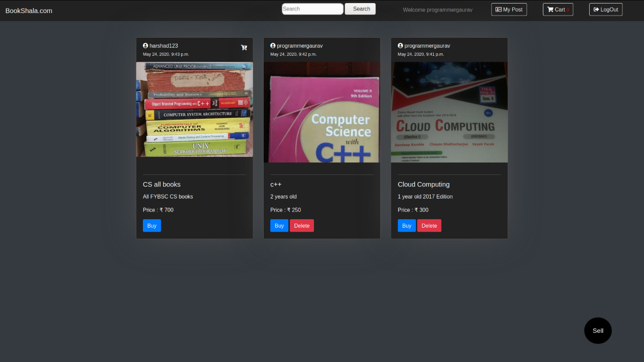Click the user icon beside harshad123

(145, 46)
